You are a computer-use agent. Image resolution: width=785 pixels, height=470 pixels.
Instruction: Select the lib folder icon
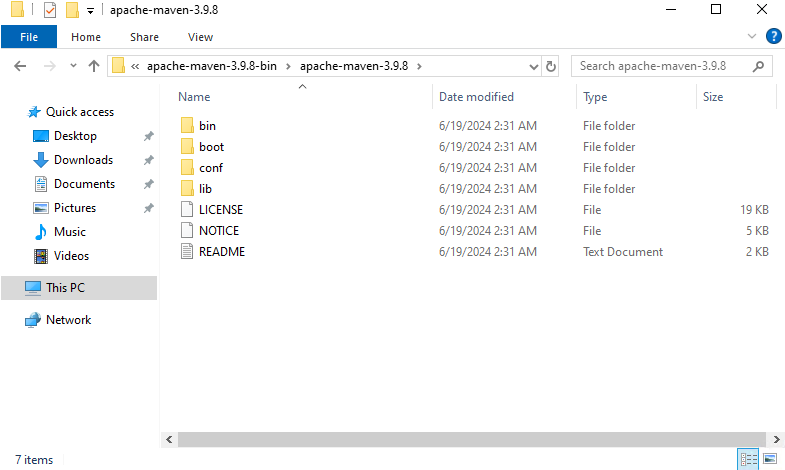187,189
